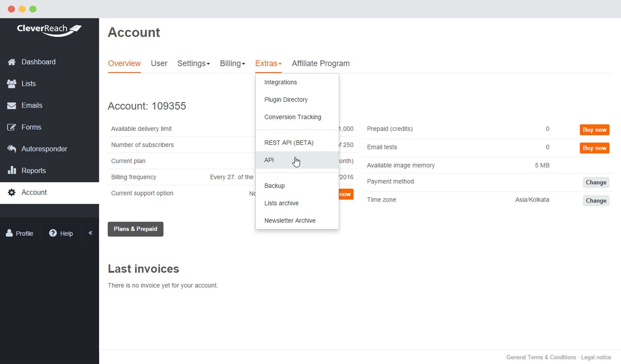The width and height of the screenshot is (621, 364).
Task: Expand the Billing dropdown menu
Action: [x=232, y=63]
